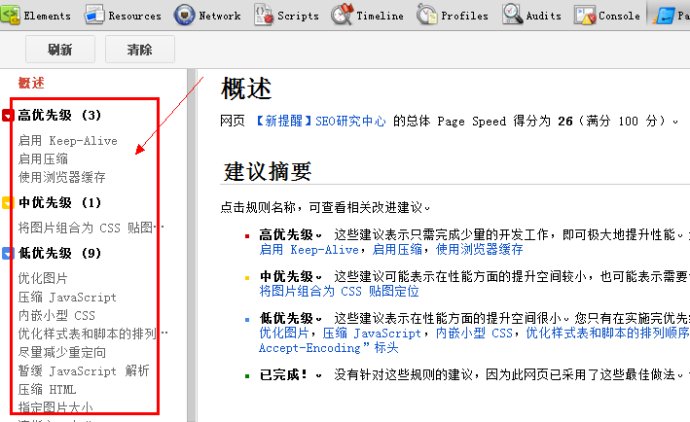The height and width of the screenshot is (422, 690).
Task: Open 将图片组合为 CSS 贴图 sidebar item
Action: point(91,228)
